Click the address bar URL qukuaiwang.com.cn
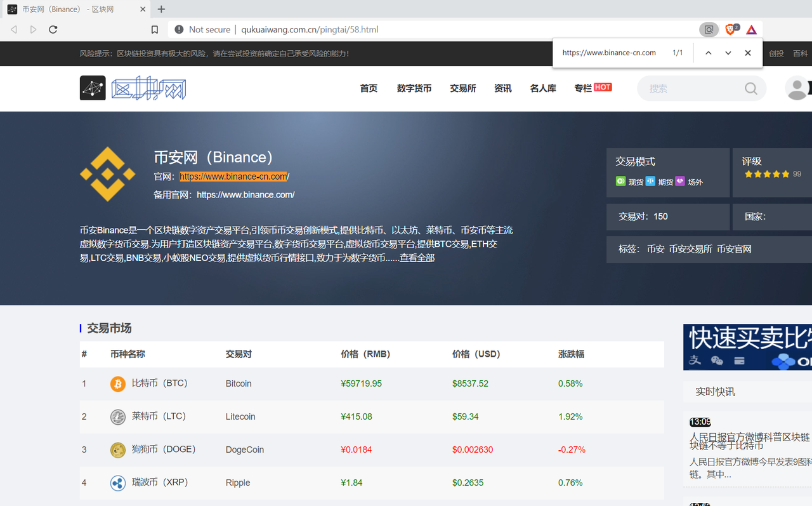This screenshot has width=812, height=506. 310,29
